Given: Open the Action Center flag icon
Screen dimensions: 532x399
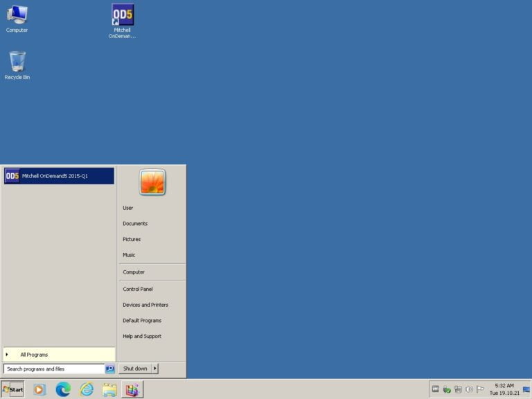Looking at the screenshot, I should point(479,389).
